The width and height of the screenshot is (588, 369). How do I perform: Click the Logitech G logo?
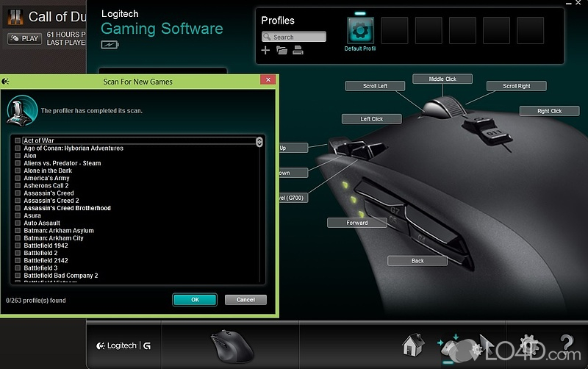pos(123,345)
